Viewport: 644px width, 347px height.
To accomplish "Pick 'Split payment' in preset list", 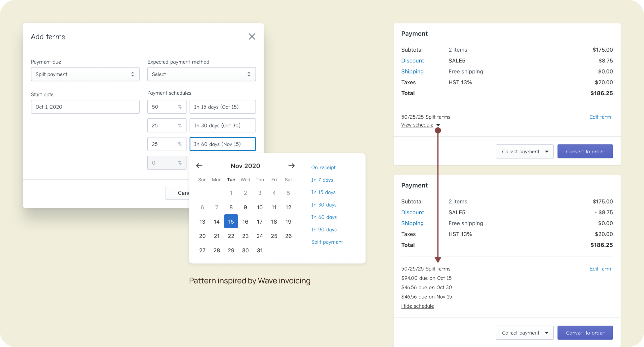I will tap(327, 242).
